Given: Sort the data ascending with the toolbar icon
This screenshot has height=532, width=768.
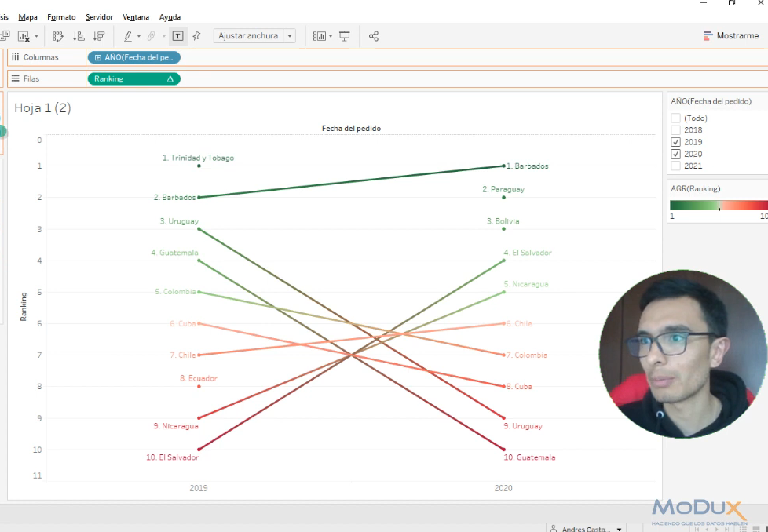Looking at the screenshot, I should [x=77, y=35].
